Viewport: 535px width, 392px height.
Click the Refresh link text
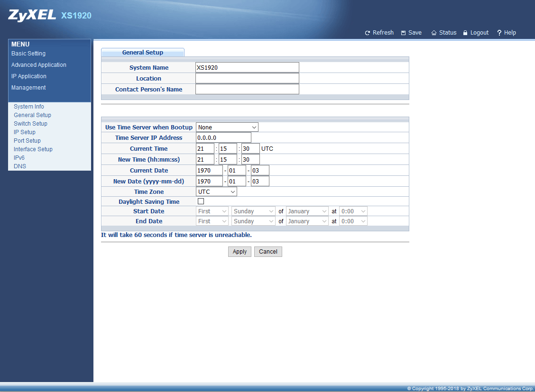[x=383, y=33]
